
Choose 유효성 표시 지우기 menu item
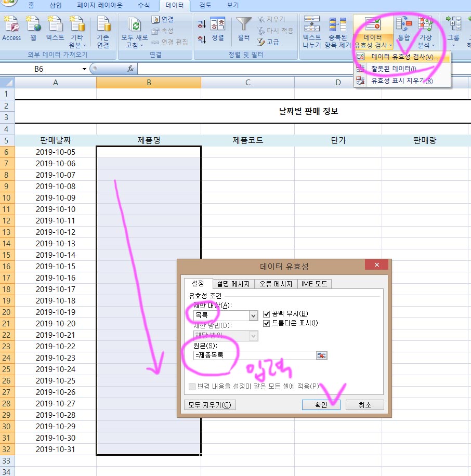coord(402,81)
